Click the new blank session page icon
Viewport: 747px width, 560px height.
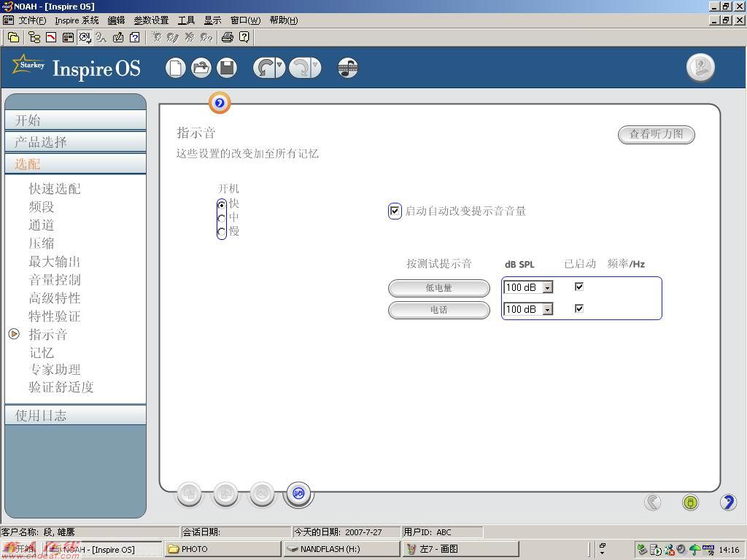[x=175, y=68]
